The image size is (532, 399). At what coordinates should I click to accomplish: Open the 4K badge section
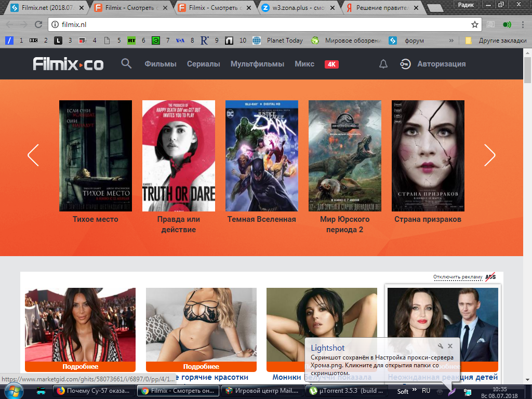click(331, 64)
